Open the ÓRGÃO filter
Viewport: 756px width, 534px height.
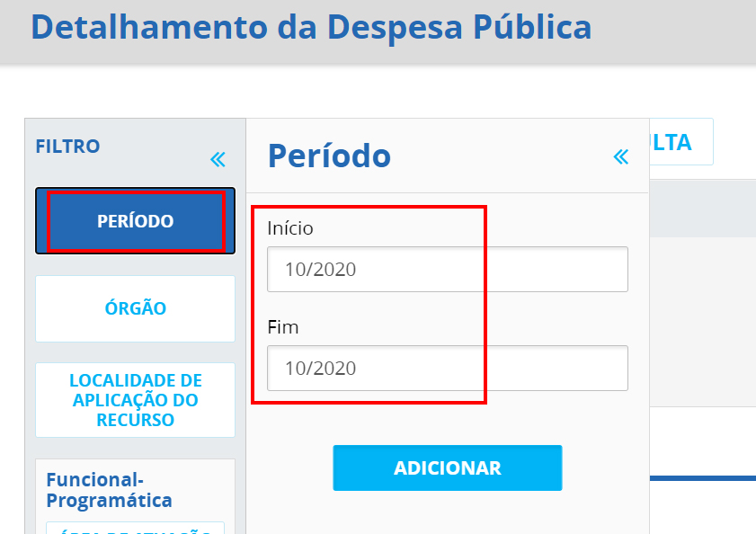pyautogui.click(x=135, y=308)
